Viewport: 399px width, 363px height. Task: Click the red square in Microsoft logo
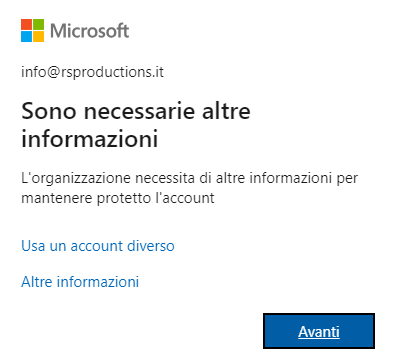26,24
